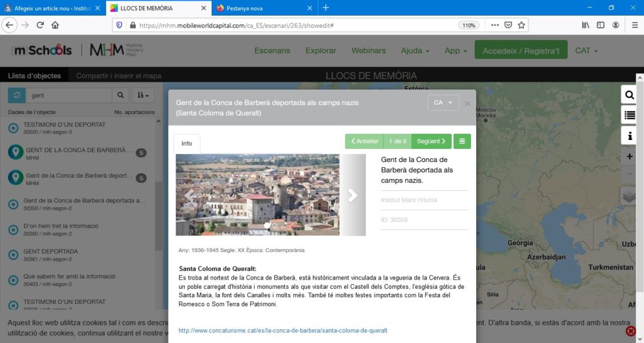Open the map layers icon
The image size is (644, 343).
point(630,196)
